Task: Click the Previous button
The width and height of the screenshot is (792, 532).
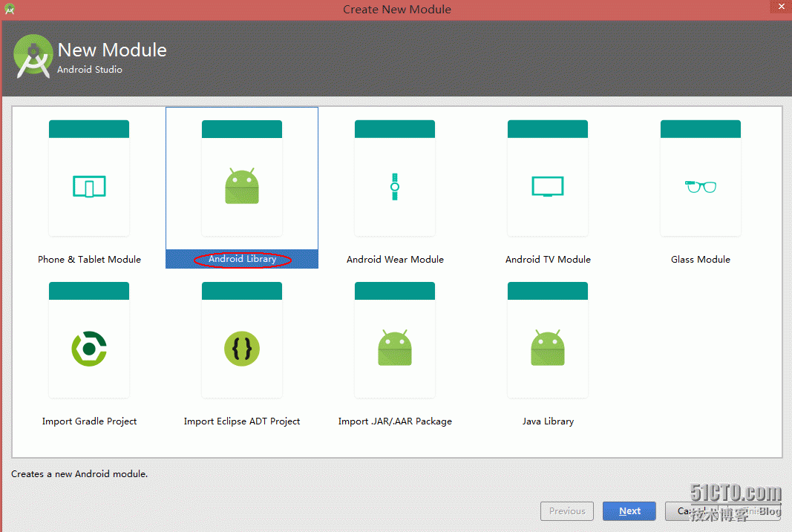Action: click(x=567, y=510)
